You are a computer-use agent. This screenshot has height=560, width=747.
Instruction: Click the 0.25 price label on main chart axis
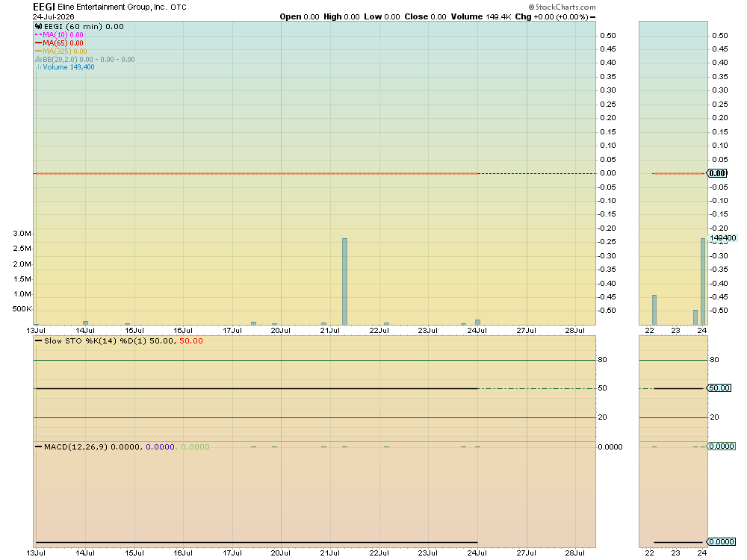click(608, 105)
